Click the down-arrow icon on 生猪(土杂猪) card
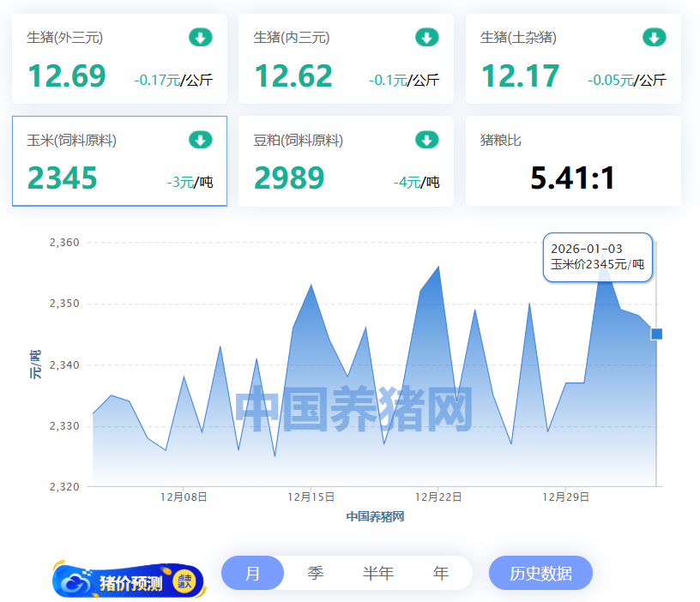Screen dimensions: 700x602 [654, 38]
